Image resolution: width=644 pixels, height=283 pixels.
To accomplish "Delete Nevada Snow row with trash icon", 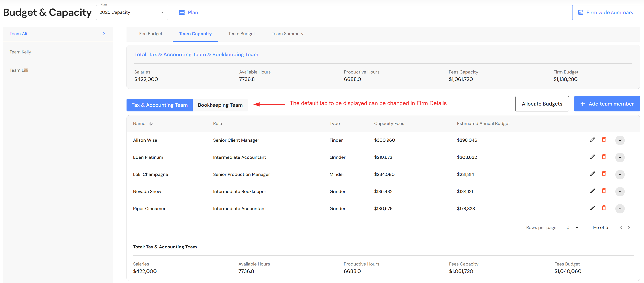I will 604,191.
